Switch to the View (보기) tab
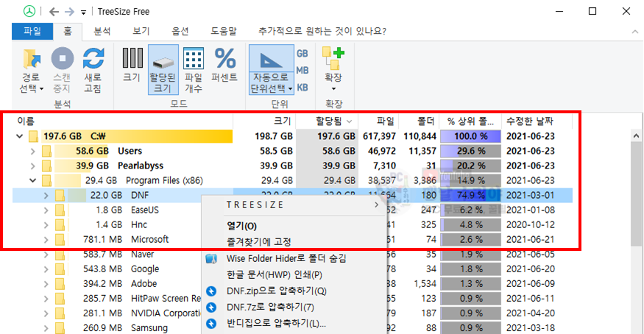The image size is (644, 334). [x=141, y=31]
